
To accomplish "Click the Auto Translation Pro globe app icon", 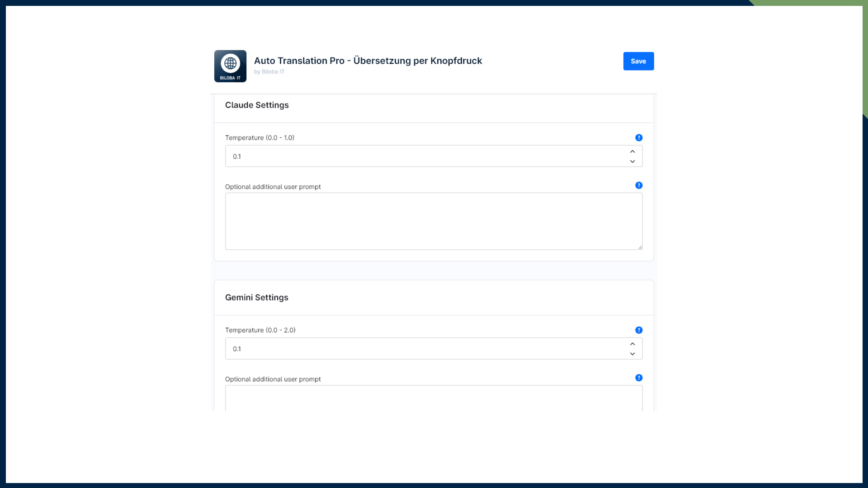I will tap(230, 66).
